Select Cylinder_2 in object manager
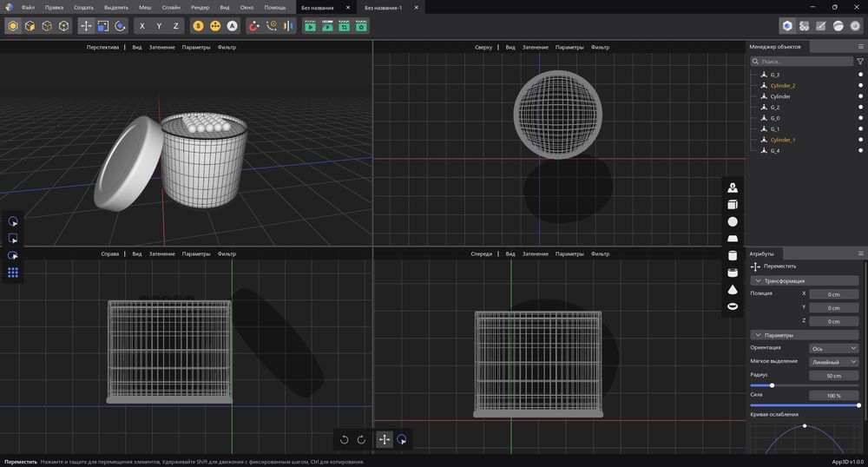868x467 pixels. tap(783, 86)
